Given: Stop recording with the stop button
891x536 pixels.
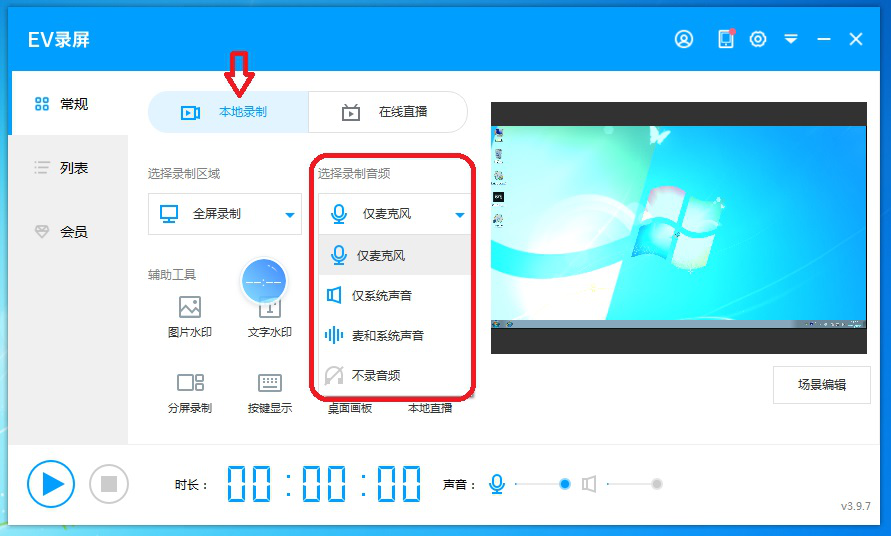Looking at the screenshot, I should pos(109,484).
